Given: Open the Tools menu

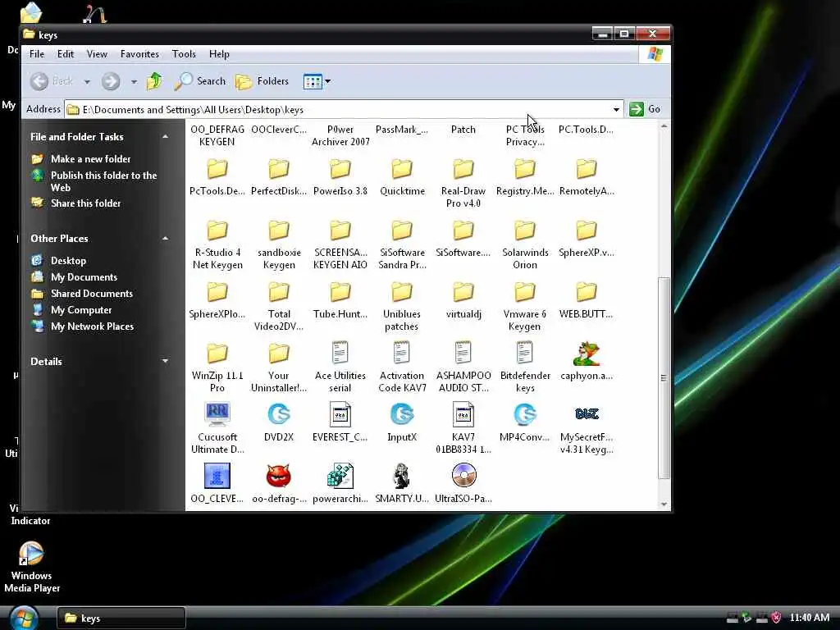Looking at the screenshot, I should [x=184, y=54].
